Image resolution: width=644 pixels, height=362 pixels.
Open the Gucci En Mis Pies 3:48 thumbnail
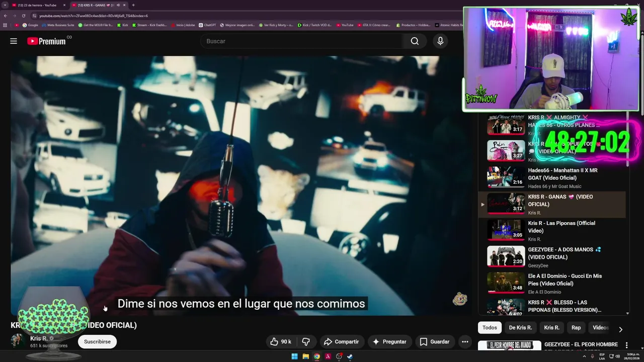506,283
